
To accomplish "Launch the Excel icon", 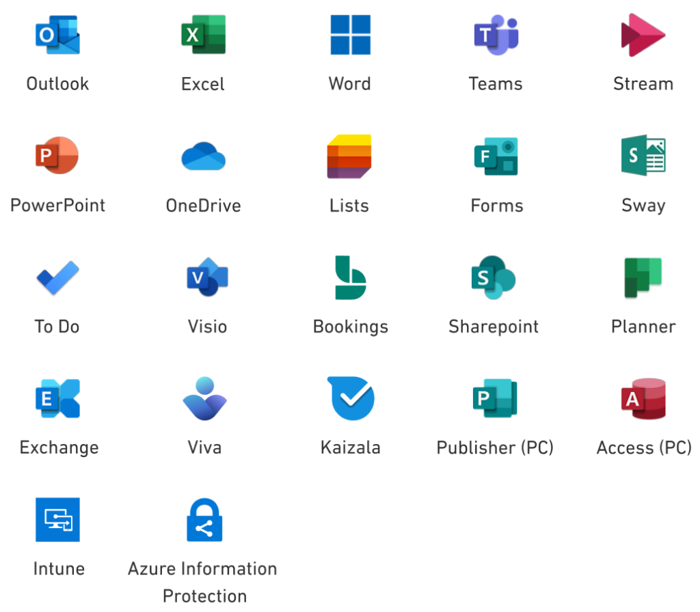I will (x=203, y=34).
